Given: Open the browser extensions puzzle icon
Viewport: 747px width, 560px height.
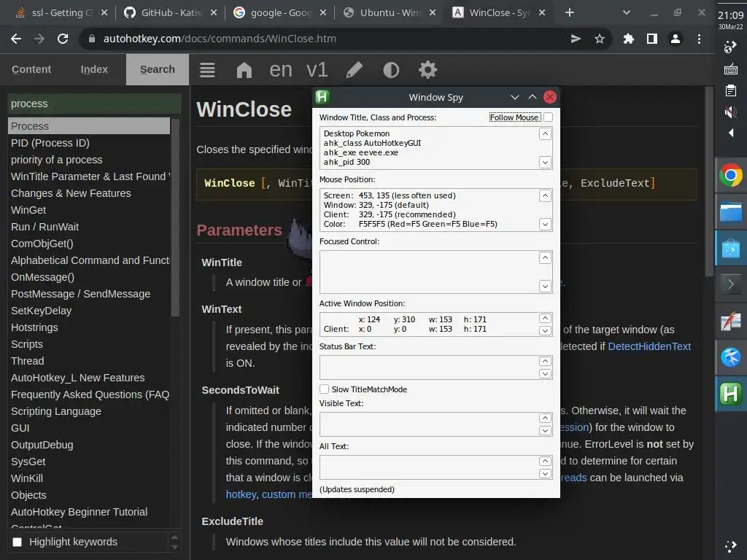Looking at the screenshot, I should click(x=628, y=39).
